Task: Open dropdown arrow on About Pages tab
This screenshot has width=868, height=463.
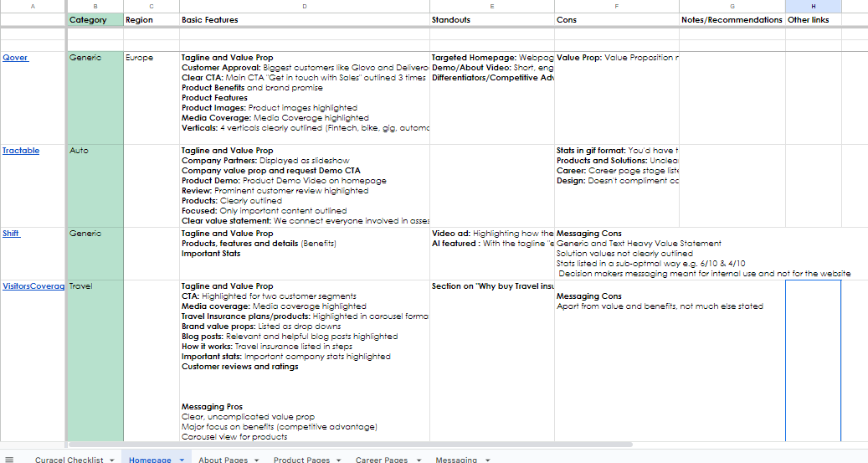Action: [256, 460]
